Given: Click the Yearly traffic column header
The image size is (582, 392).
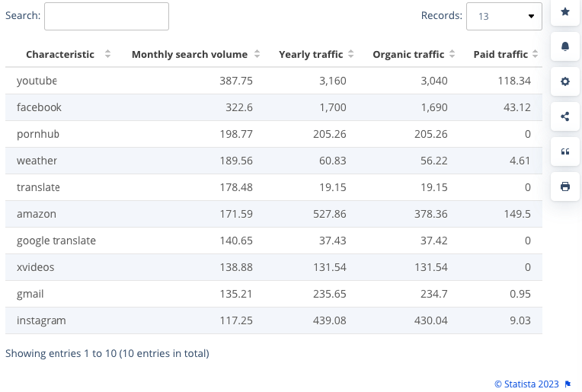Looking at the screenshot, I should 311,55.
